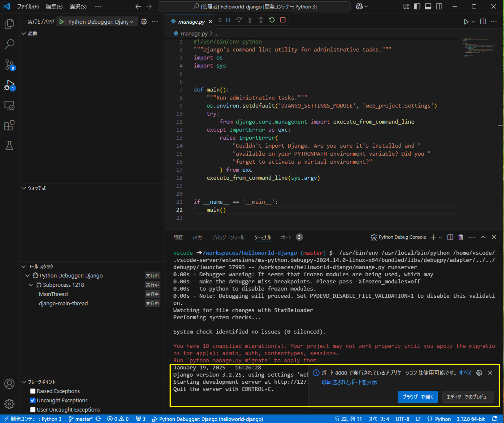
Task: Split the terminal panel
Action: point(450,237)
